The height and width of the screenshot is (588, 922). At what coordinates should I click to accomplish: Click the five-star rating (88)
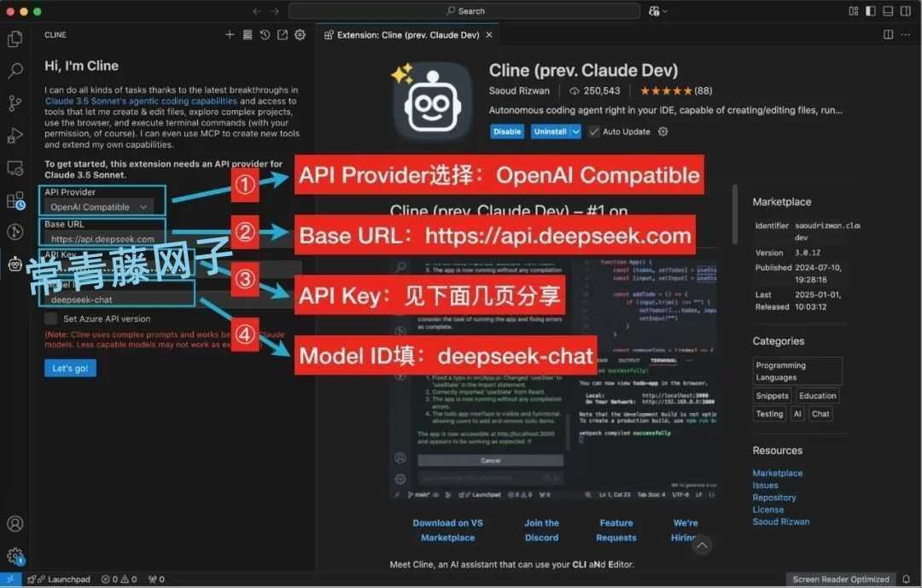pos(676,90)
